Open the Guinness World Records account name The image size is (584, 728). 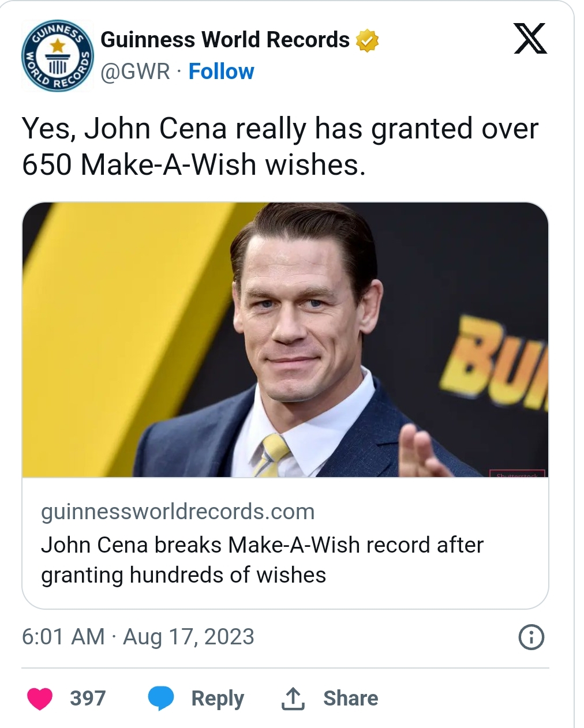click(225, 40)
